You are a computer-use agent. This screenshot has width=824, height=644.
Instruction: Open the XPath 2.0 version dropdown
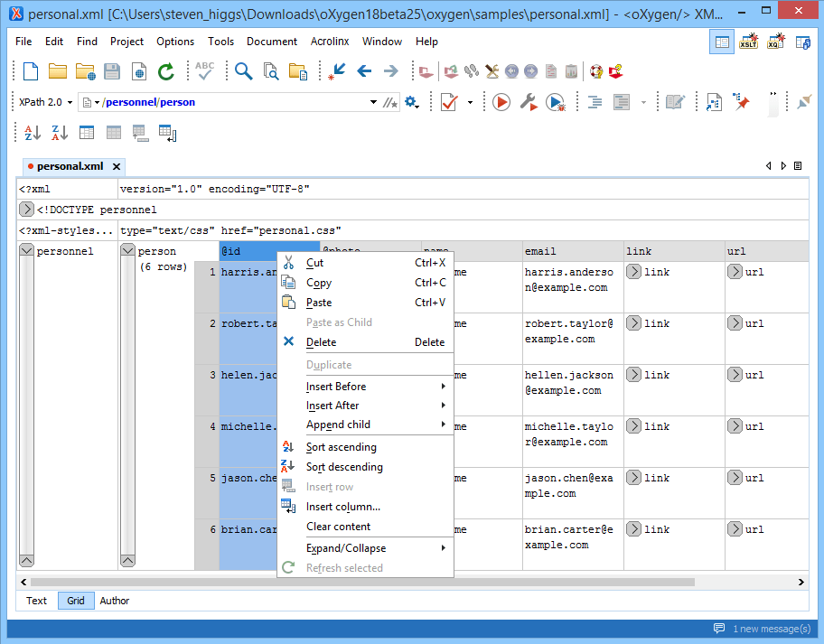(46, 103)
